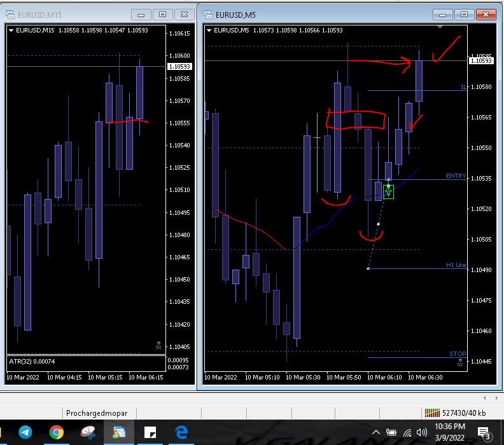Open the Sticky Notes taskbar icon
Screen dimensions: 504x445
click(150, 432)
